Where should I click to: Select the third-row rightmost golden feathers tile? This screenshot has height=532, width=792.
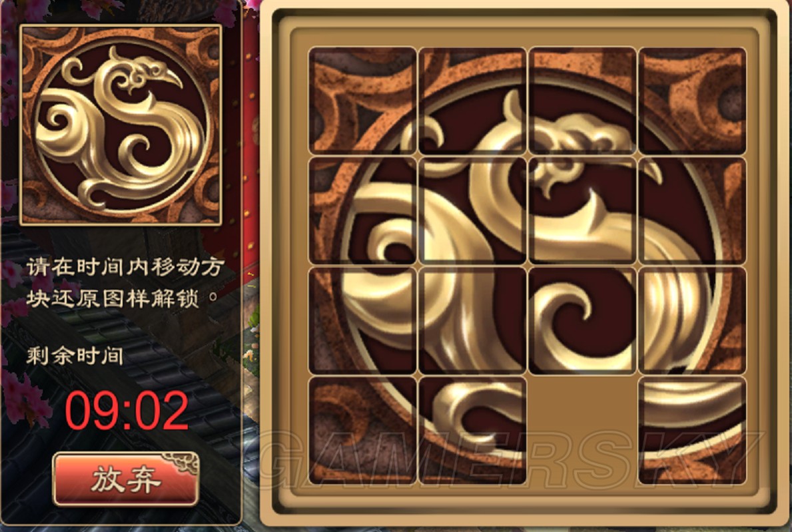(692, 320)
